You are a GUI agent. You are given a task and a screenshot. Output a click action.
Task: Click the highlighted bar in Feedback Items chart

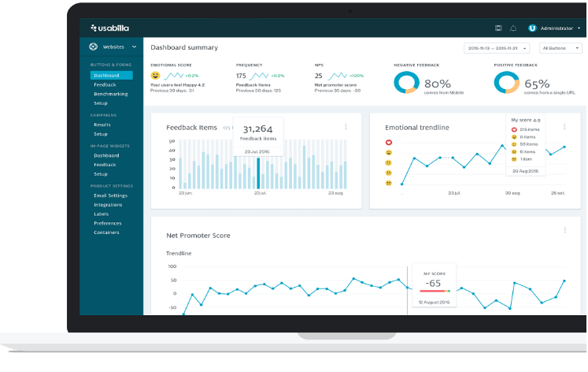click(257, 173)
